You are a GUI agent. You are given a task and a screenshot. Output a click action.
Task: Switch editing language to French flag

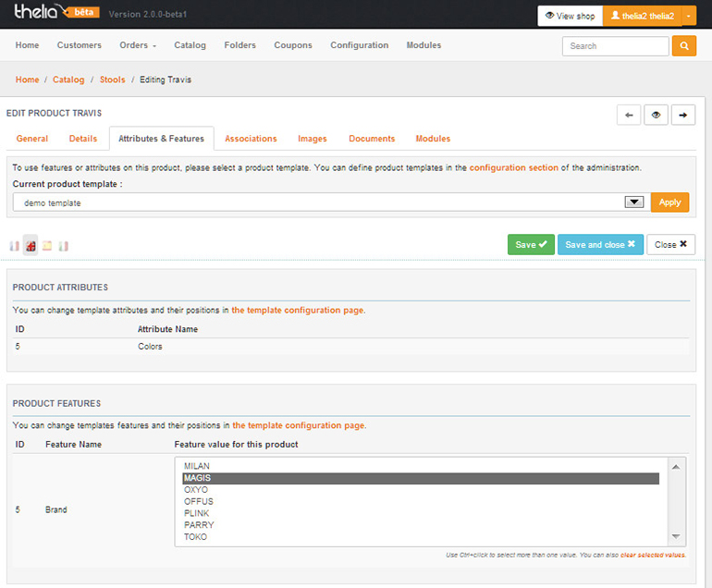click(x=14, y=246)
